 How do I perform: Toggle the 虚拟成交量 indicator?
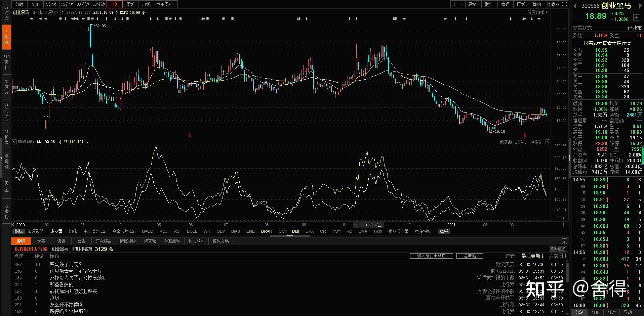(398, 231)
